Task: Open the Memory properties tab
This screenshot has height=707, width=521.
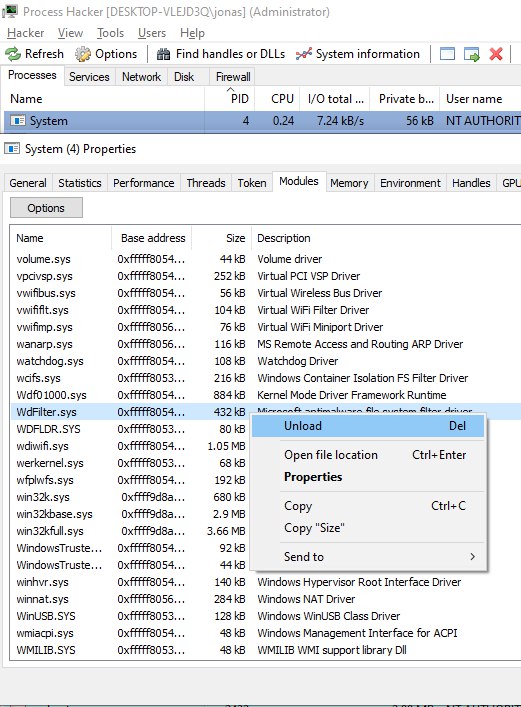Action: click(x=349, y=183)
